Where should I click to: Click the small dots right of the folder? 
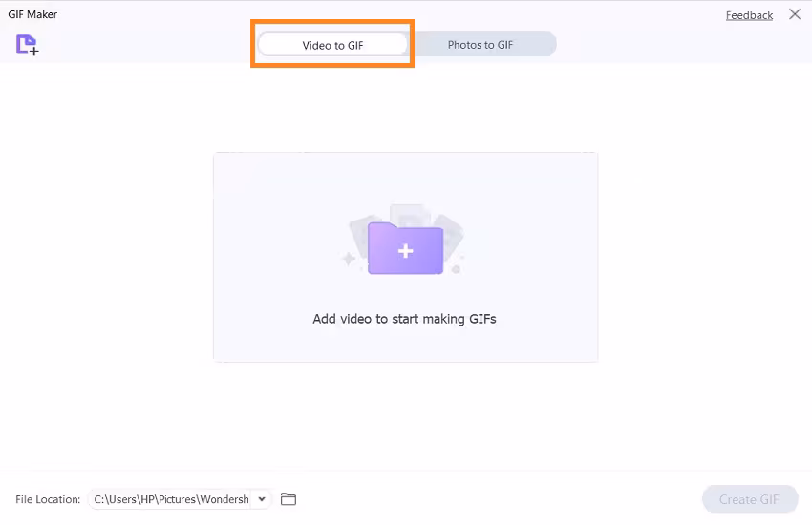pyautogui.click(x=457, y=267)
